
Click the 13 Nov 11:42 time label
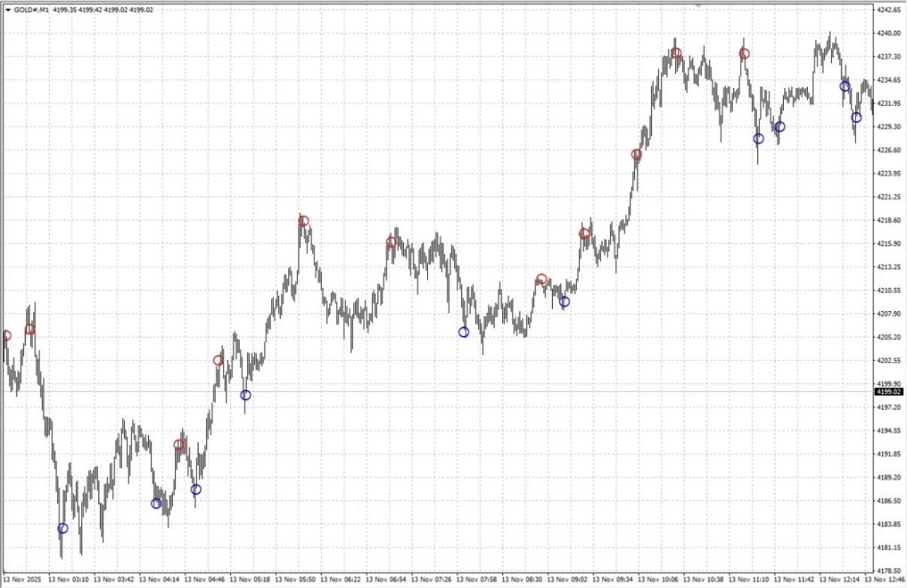(x=794, y=580)
